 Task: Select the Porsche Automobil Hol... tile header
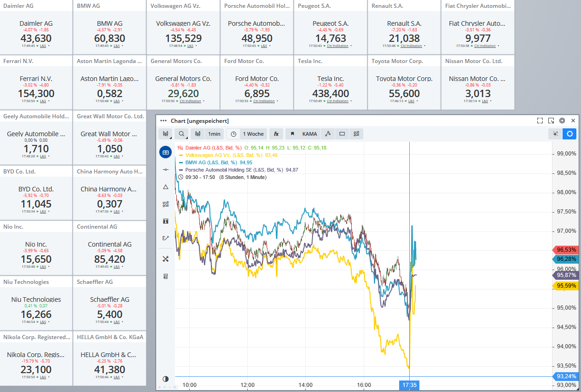point(257,6)
